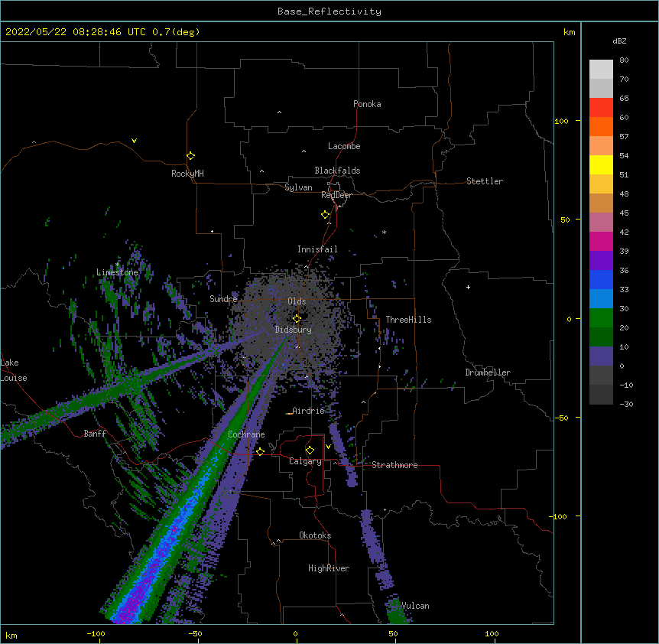This screenshot has height=644, width=659.
Task: Click the RockyMH label
Action: 187,174
